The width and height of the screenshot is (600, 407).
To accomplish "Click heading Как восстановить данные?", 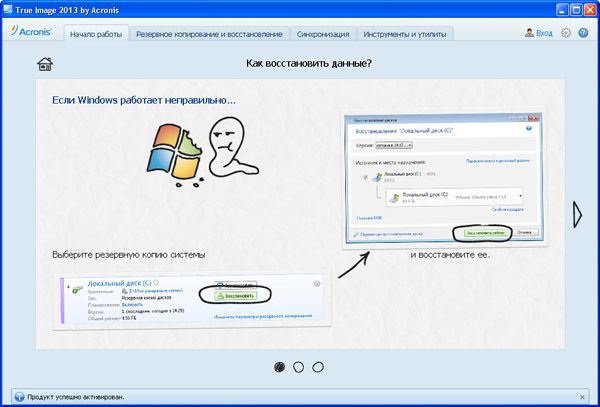I will click(308, 63).
